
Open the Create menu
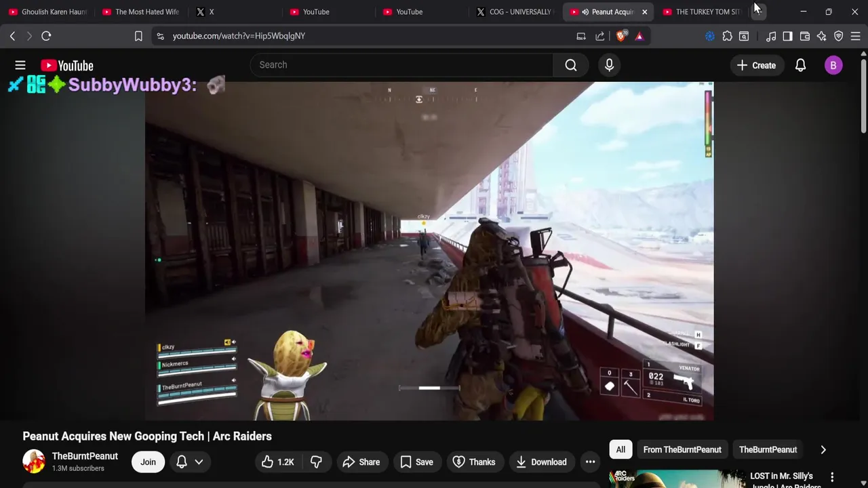tap(757, 65)
